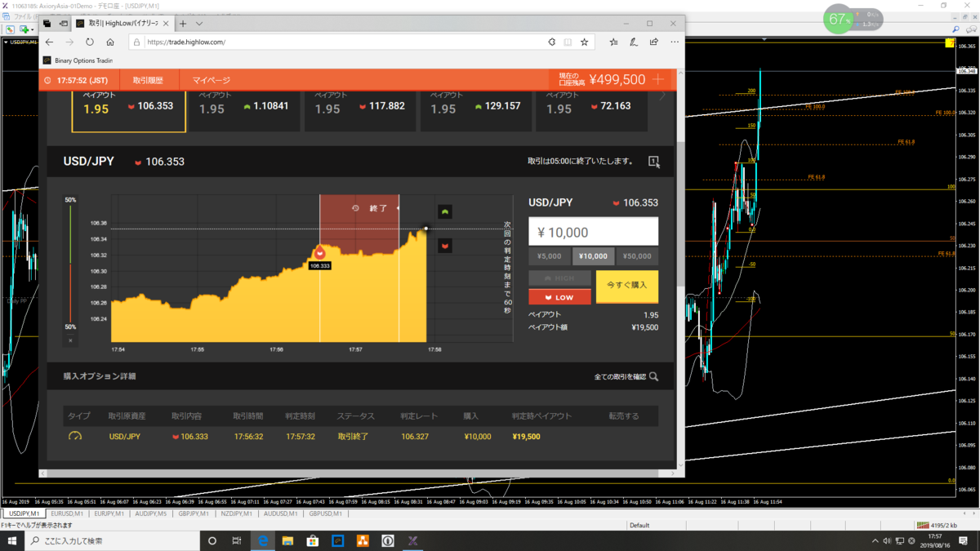Choose the HIGH option

click(559, 278)
